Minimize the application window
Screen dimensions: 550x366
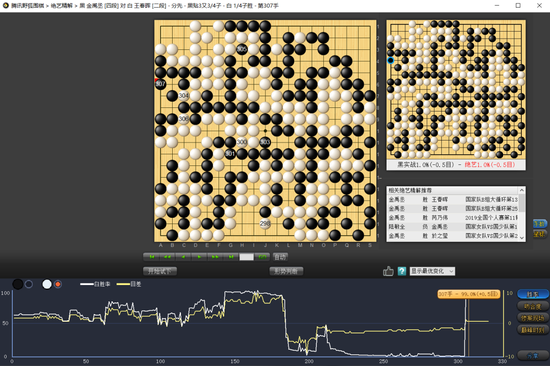tap(497, 6)
